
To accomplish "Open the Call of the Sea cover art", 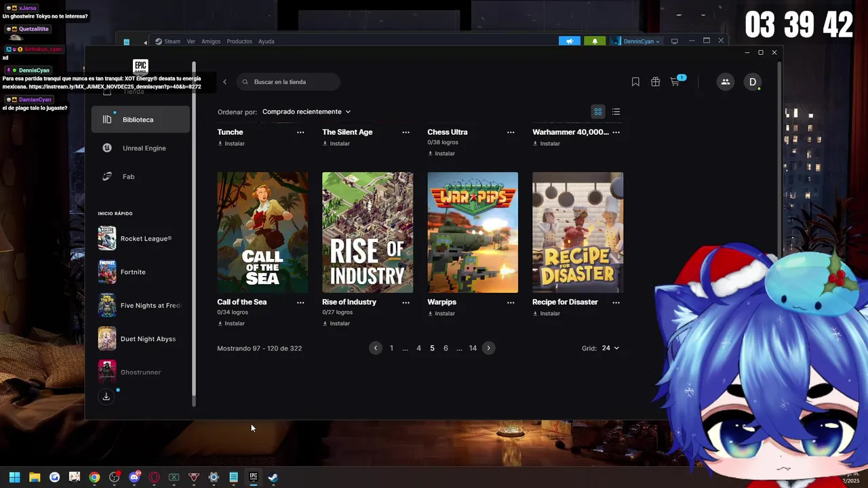I will coord(262,232).
